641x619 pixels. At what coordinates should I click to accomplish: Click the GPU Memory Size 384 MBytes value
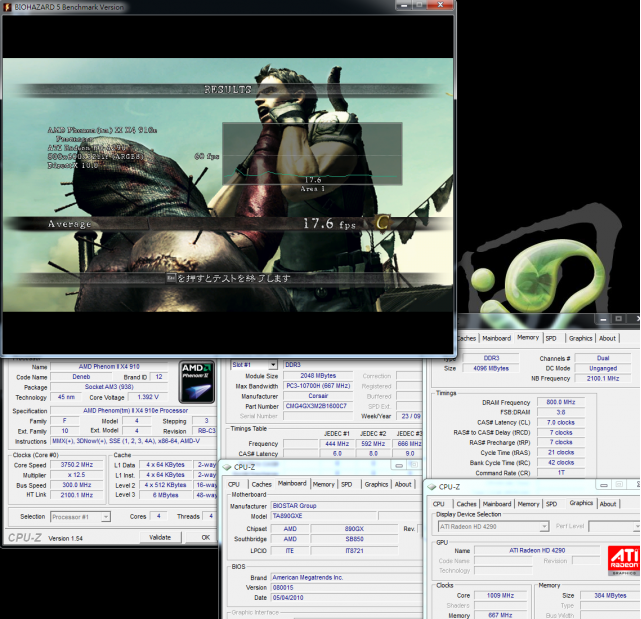[x=610, y=596]
